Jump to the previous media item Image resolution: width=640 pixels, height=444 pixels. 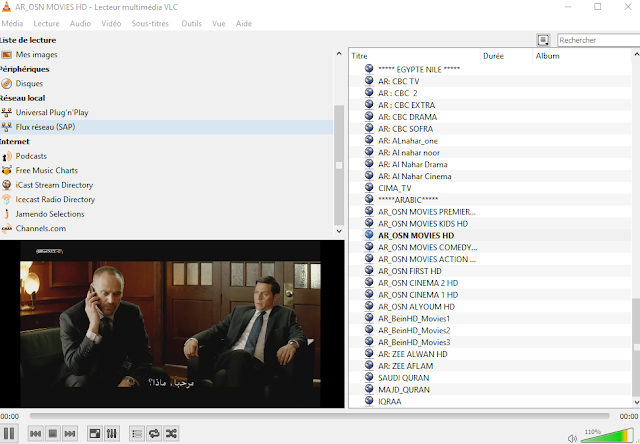click(36, 433)
